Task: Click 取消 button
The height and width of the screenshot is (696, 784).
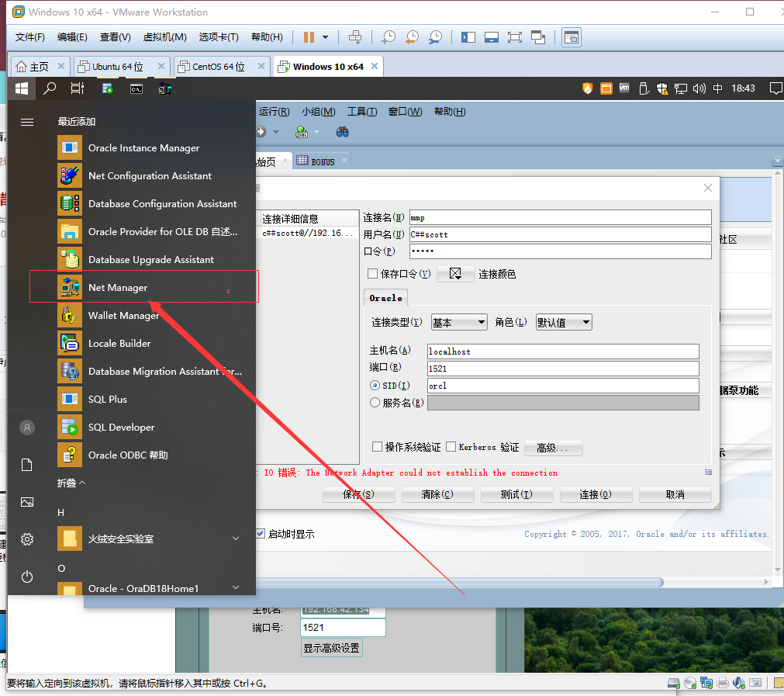Action: coord(675,494)
